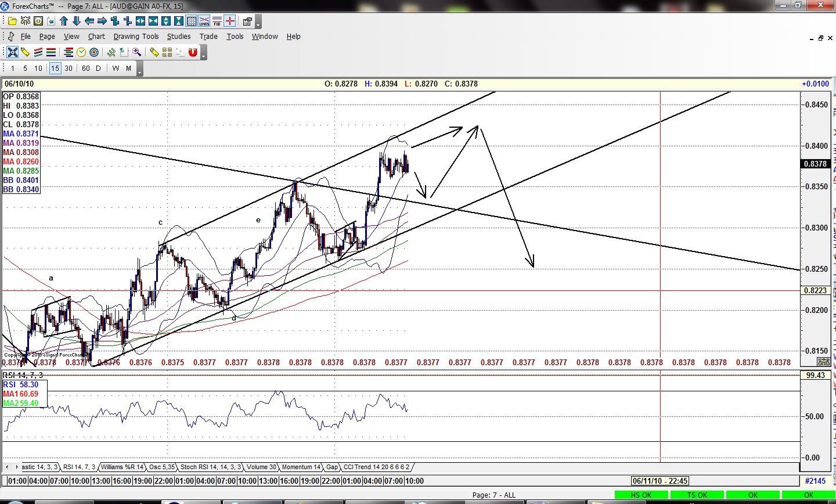Switch chart to 60 minute interval
Screen dimensions: 836x504
pyautogui.click(x=86, y=68)
